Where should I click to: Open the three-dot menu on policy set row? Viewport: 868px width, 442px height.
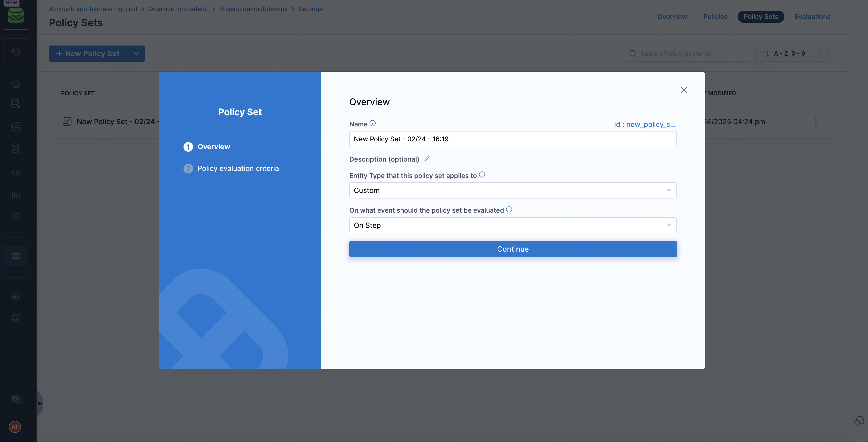[x=816, y=122]
